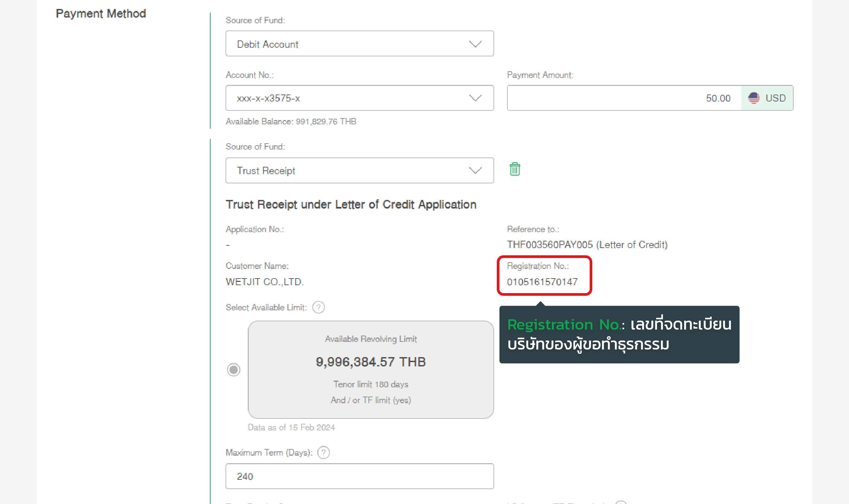Click the Maximum Term field containing 240
Image resolution: width=849 pixels, height=504 pixels.
(359, 476)
